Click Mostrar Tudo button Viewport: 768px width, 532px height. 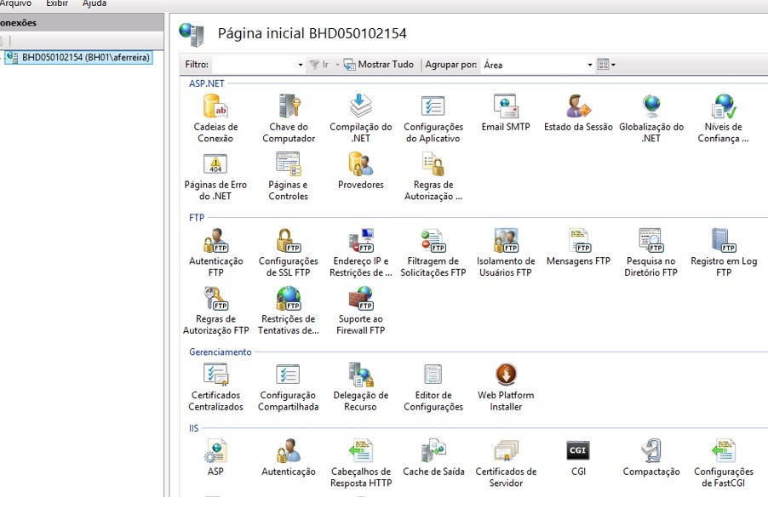pyautogui.click(x=379, y=65)
